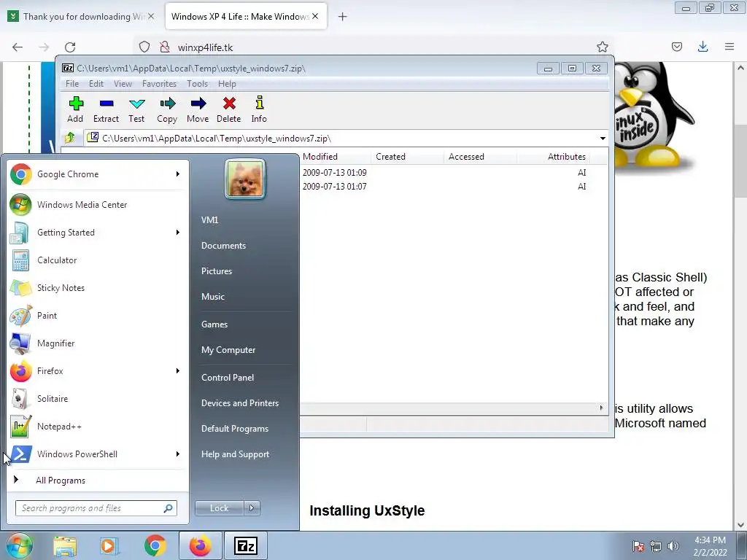747x560 pixels.
Task: Open the Pocket icon in Firefox toolbar
Action: click(676, 47)
